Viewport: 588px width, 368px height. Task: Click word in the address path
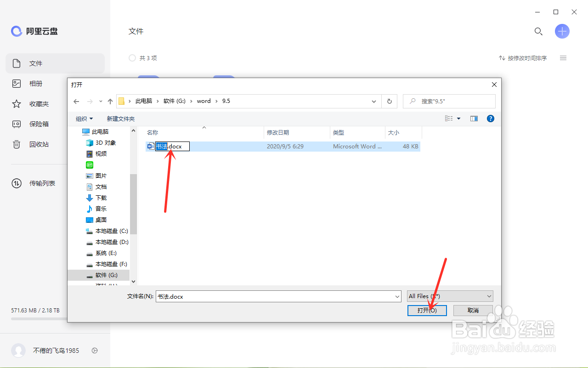point(204,101)
